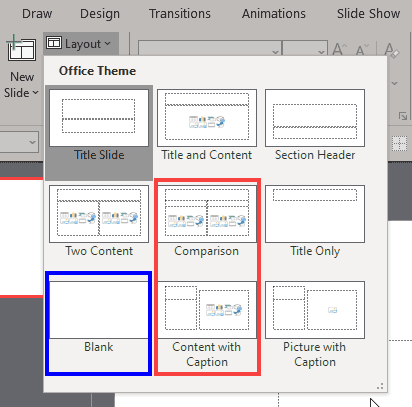Open the Font dialog launcher icon
The height and width of the screenshot is (407, 412).
(x=403, y=116)
